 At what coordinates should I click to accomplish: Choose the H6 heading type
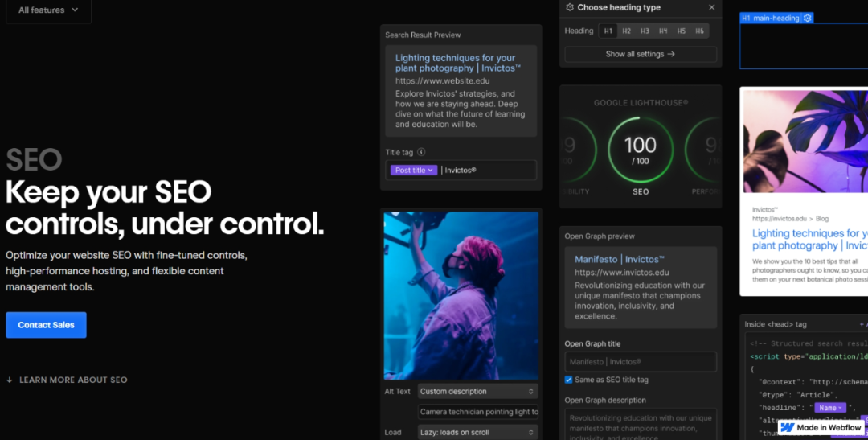click(699, 31)
